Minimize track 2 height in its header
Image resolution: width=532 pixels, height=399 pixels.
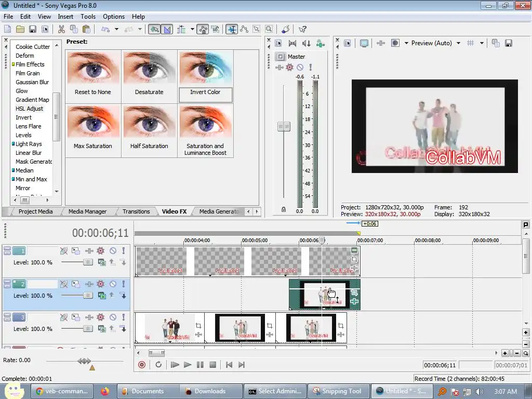pyautogui.click(x=7, y=281)
